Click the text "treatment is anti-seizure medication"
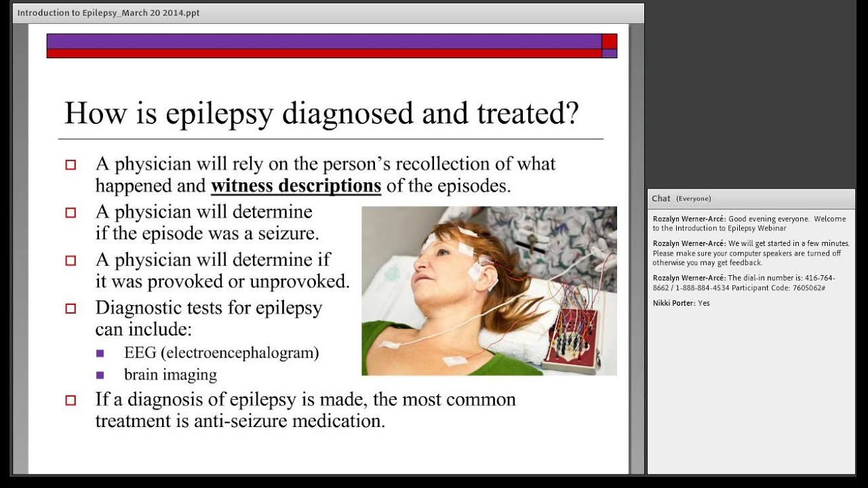This screenshot has height=488, width=868. 240,420
